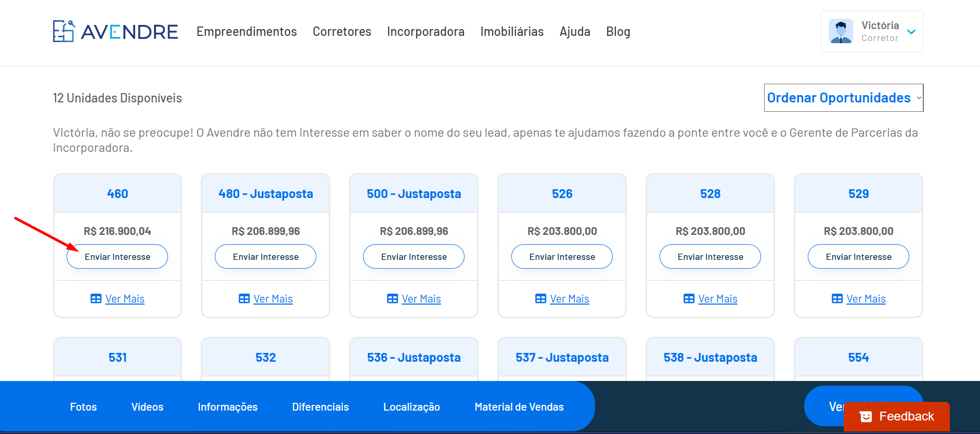The image size is (980, 434).
Task: Click the AVENDRE brand name text
Action: (x=130, y=32)
